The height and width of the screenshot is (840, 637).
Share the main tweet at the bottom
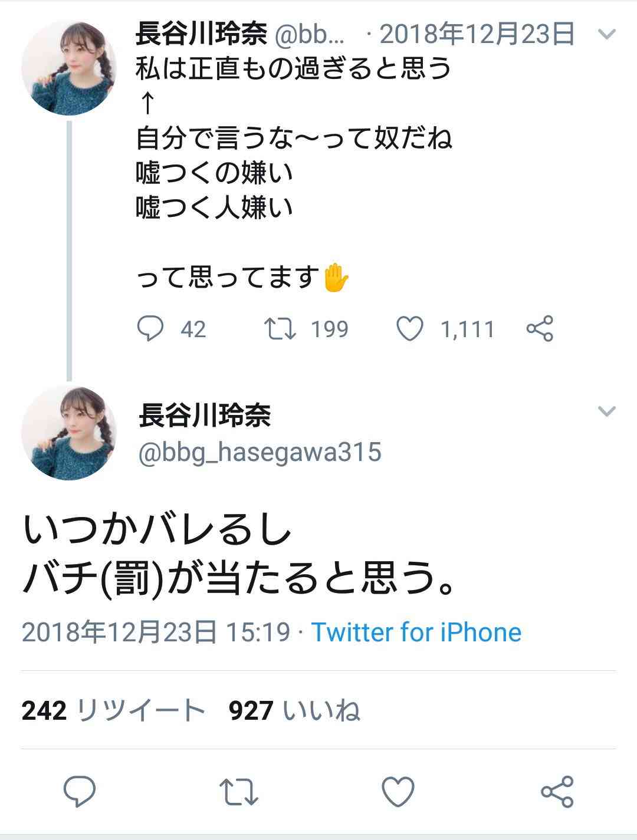point(557,791)
